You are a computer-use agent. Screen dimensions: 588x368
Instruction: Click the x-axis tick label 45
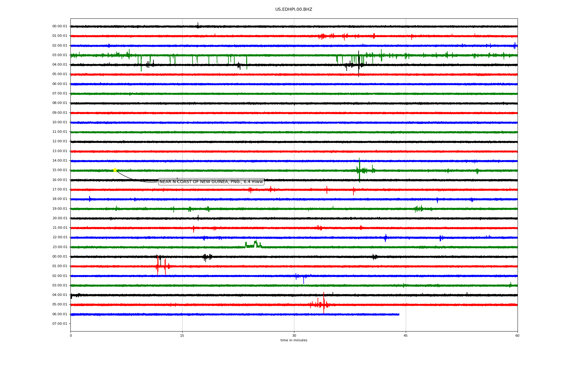pos(406,336)
